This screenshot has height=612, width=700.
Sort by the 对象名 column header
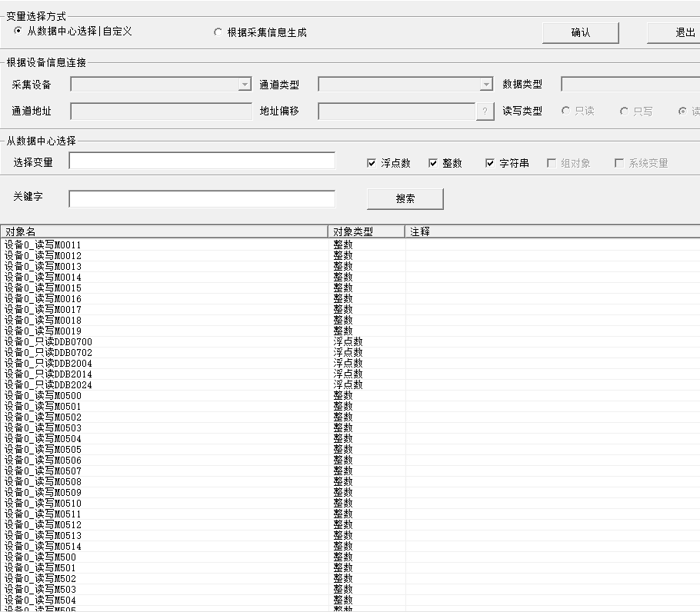coord(164,231)
